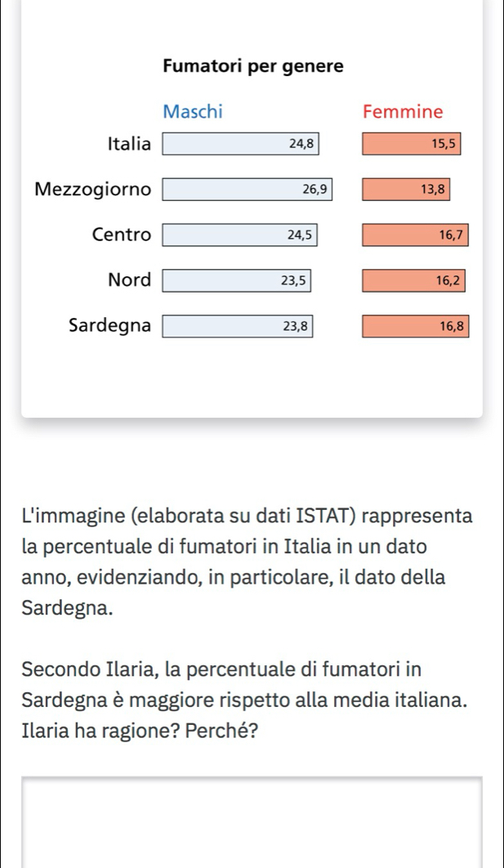Click the chart title Fumatori per genere
504x868 pixels.
click(253, 65)
